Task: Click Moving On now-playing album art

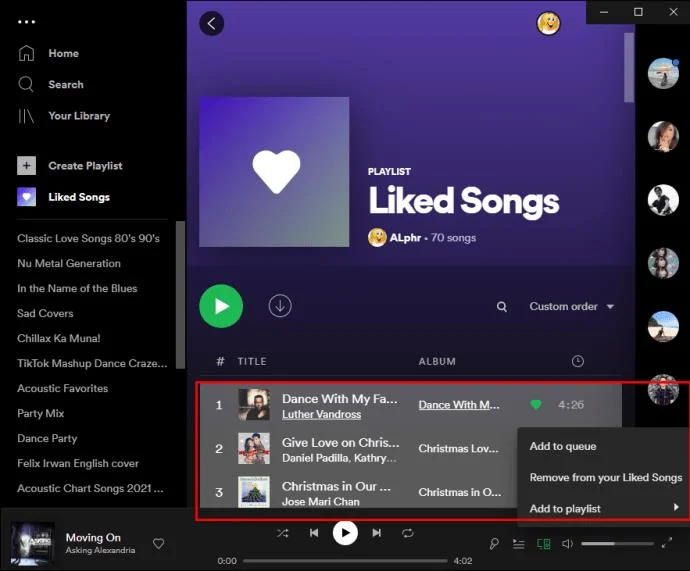Action: [x=33, y=544]
